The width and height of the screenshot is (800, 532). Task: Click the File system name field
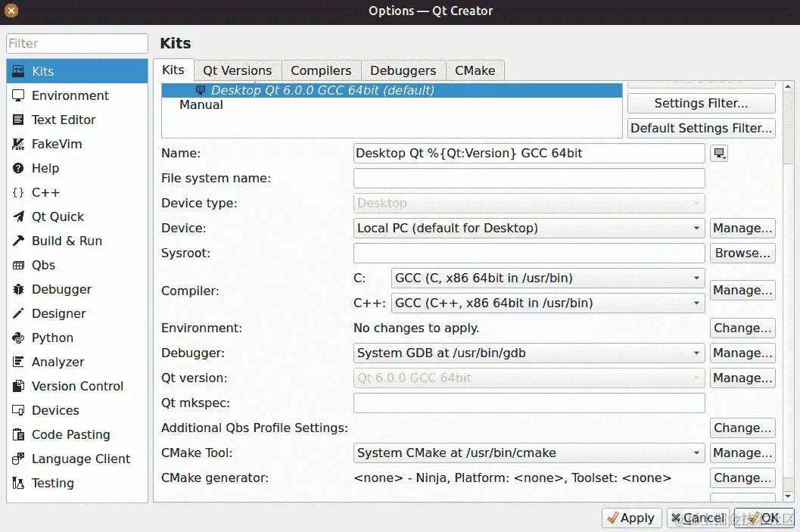pos(529,178)
